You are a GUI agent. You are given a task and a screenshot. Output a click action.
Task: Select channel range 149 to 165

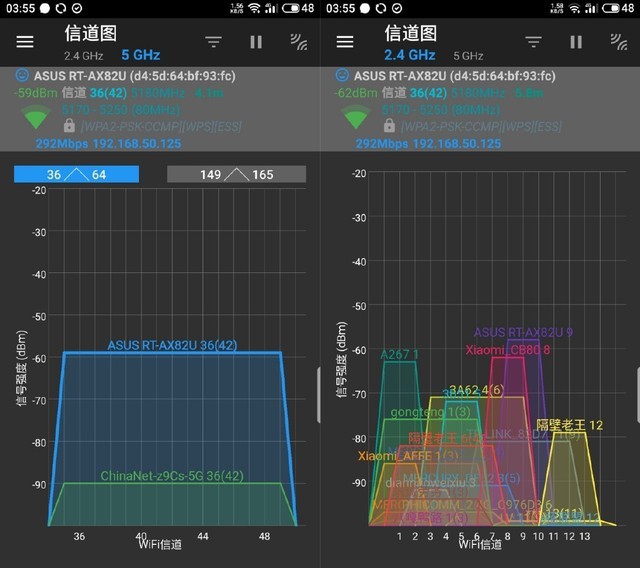236,174
